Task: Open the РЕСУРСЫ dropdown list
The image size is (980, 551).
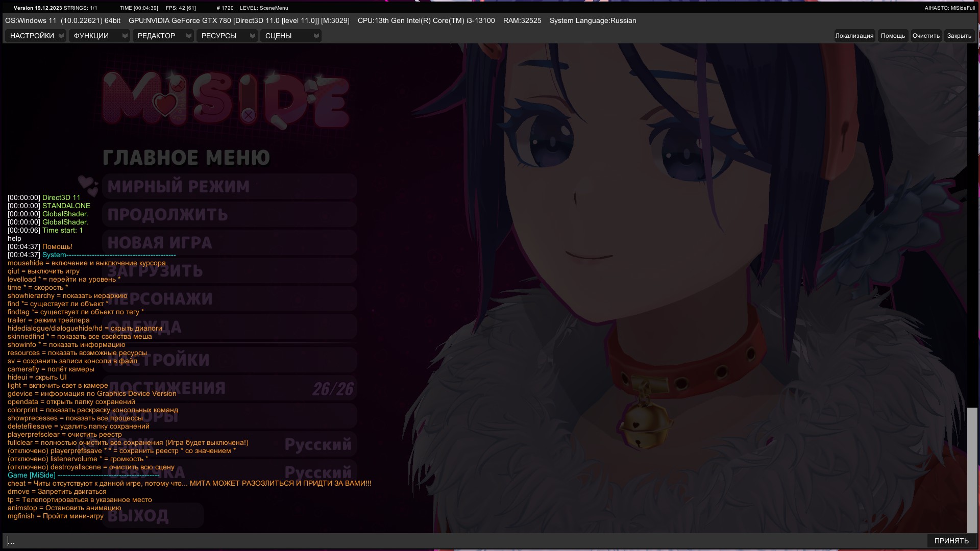Action: (227, 36)
